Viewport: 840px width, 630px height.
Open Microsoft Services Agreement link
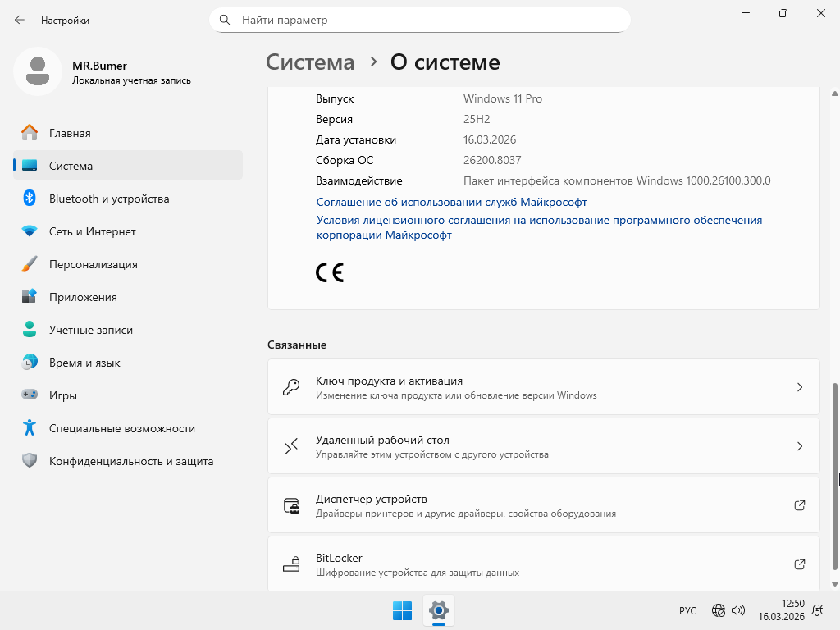click(451, 202)
